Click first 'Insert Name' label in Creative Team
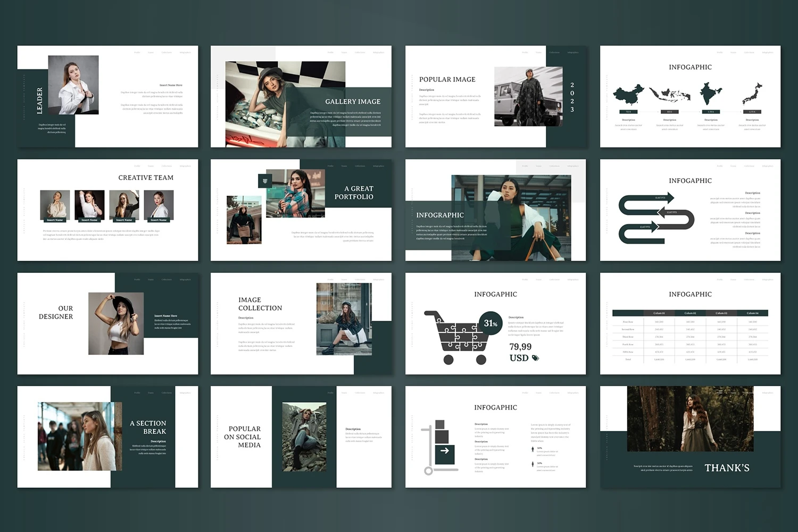 click(55, 220)
